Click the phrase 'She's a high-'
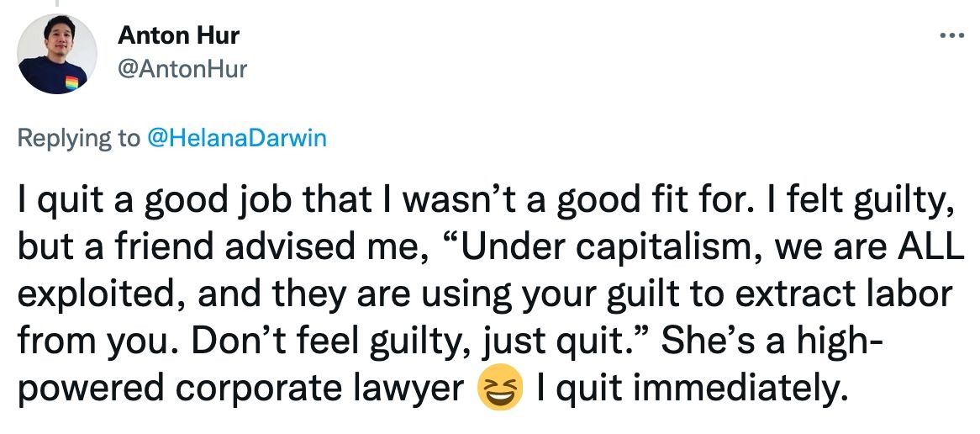Screen dimensions: 980x434 [773, 341]
